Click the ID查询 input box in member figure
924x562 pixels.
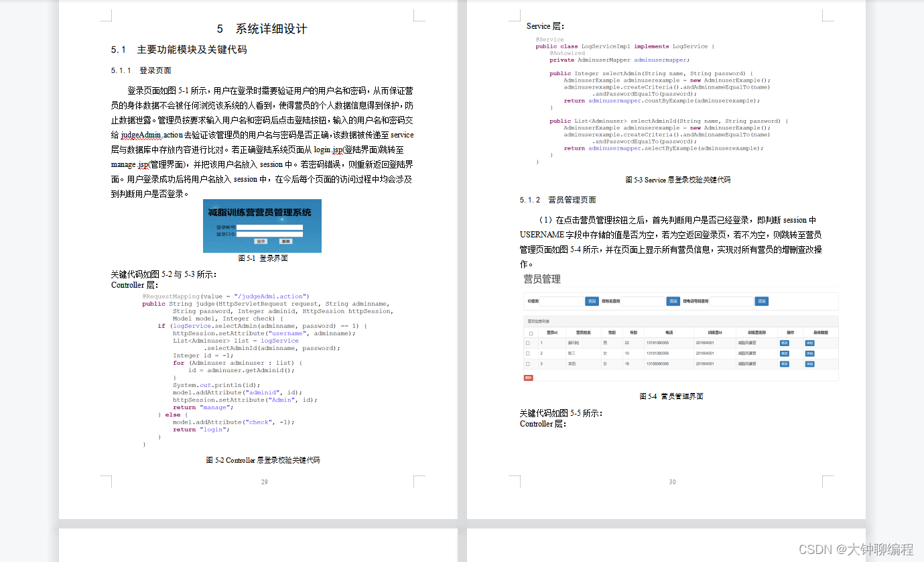562,301
